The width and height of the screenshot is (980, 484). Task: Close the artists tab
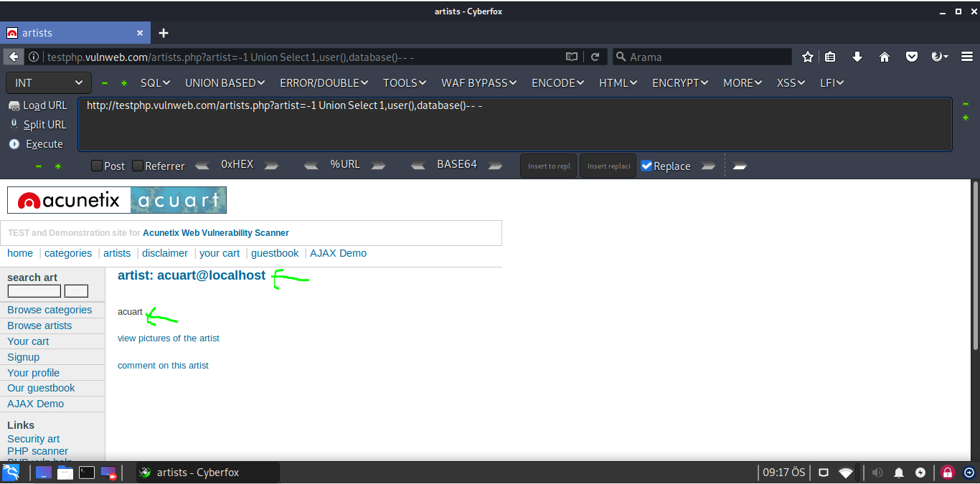pyautogui.click(x=140, y=33)
